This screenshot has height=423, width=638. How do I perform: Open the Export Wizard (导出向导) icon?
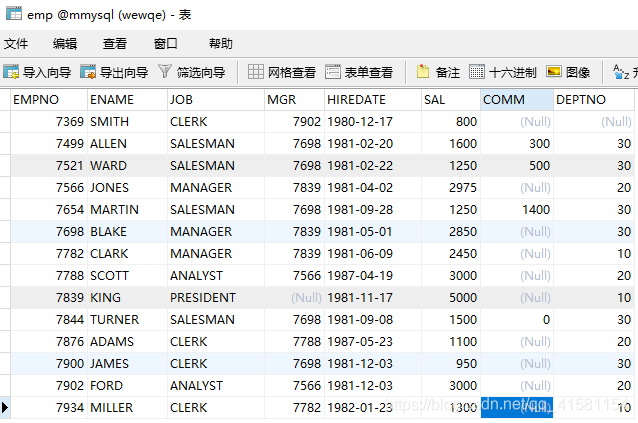(x=88, y=72)
